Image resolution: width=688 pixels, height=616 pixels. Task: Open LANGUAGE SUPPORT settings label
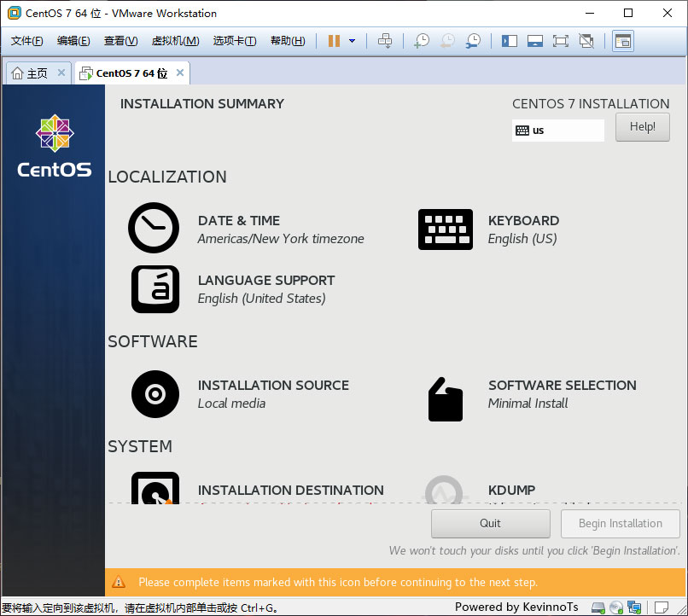(266, 289)
